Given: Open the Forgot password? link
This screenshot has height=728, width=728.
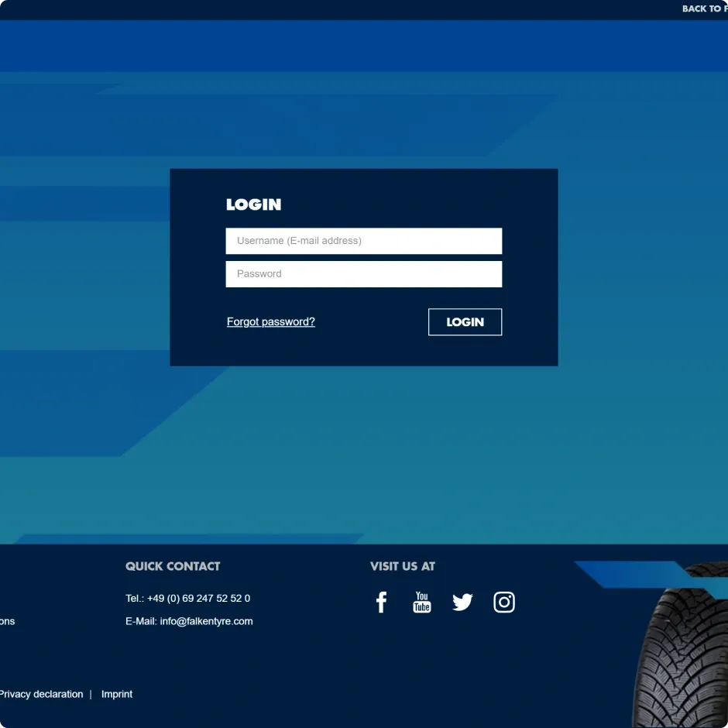Looking at the screenshot, I should [270, 322].
